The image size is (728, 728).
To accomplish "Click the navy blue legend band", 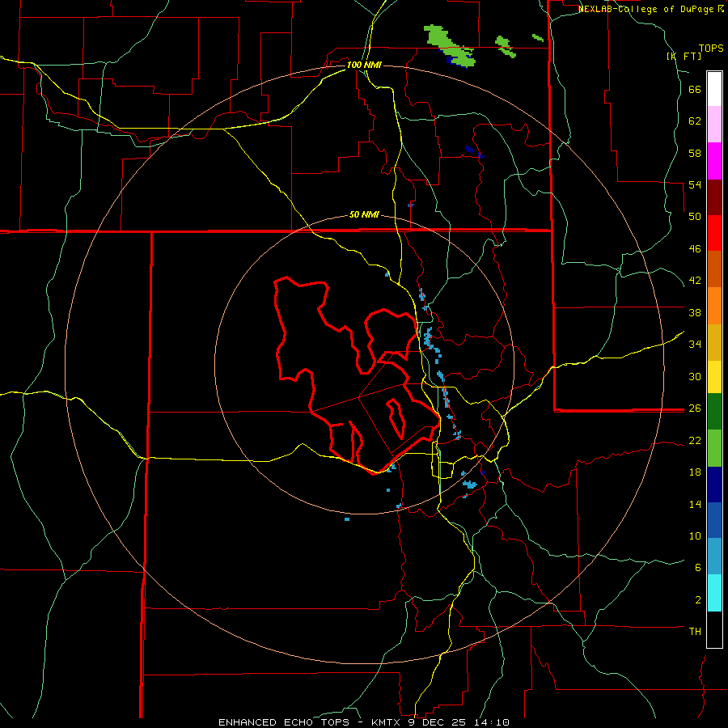I will point(714,485).
